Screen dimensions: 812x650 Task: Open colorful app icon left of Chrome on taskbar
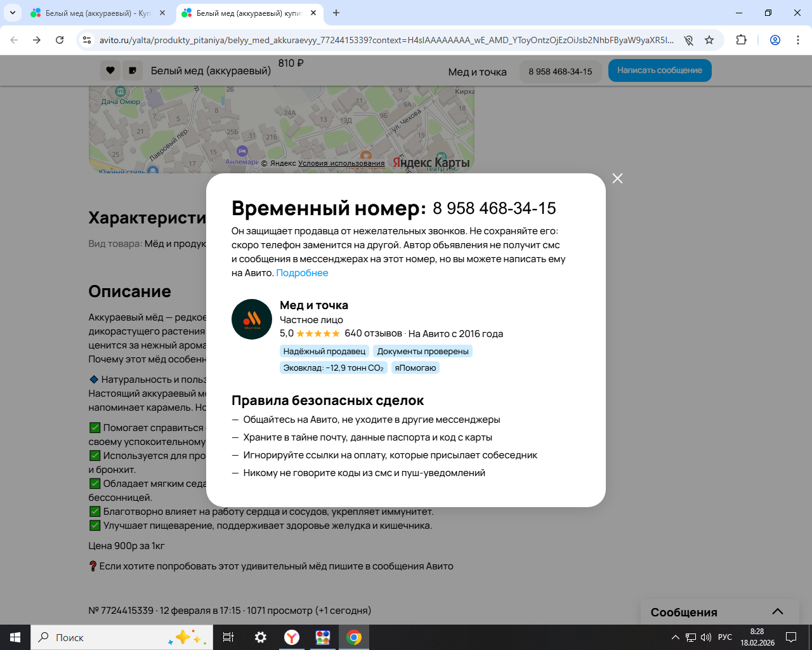pyautogui.click(x=323, y=637)
